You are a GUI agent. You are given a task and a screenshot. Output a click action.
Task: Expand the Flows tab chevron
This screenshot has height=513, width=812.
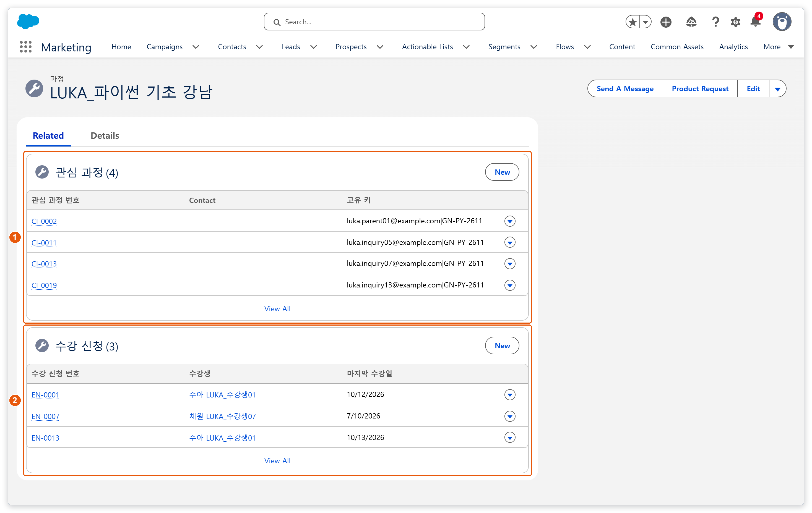[587, 47]
